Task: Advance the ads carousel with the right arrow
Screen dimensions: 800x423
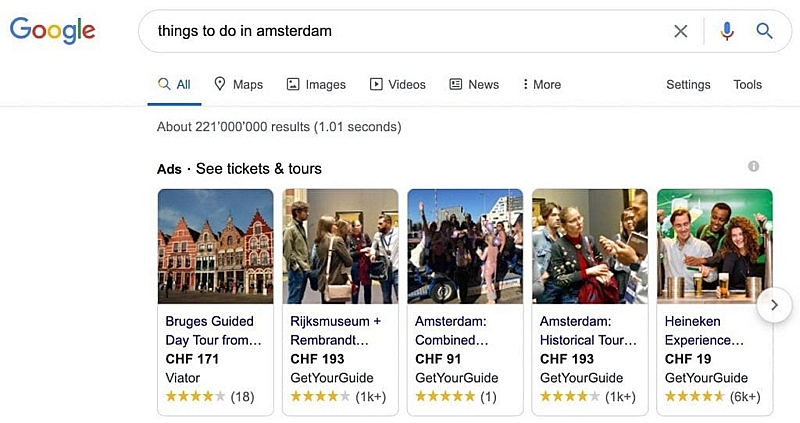Action: pos(774,305)
